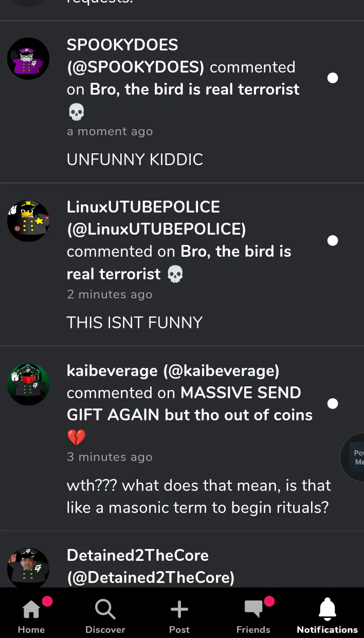
Task: Tap unread dot on kaibeverage notification
Action: 333,403
